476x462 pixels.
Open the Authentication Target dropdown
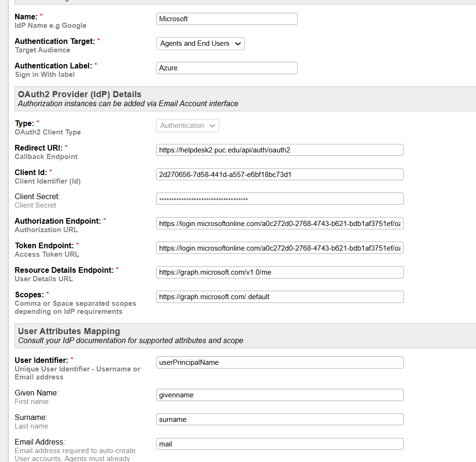pos(200,43)
